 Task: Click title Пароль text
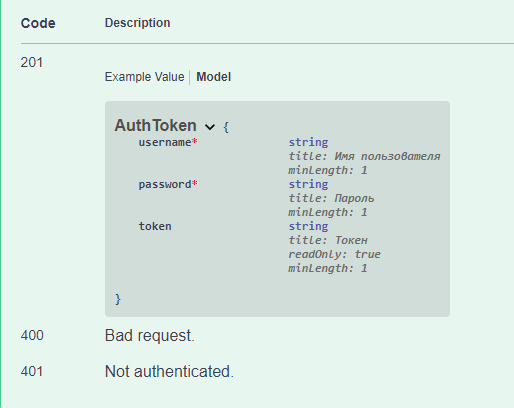pyautogui.click(x=331, y=198)
